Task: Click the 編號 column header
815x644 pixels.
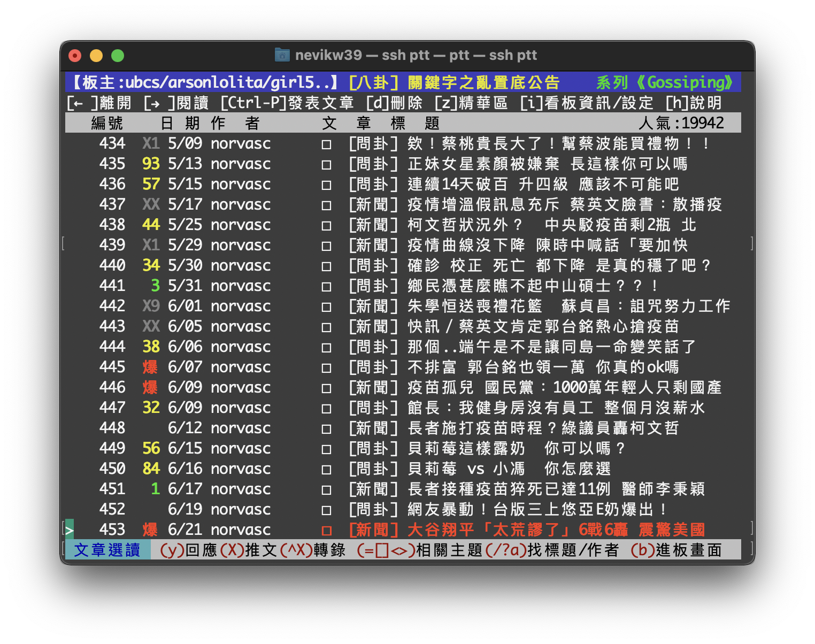Action: pos(107,123)
